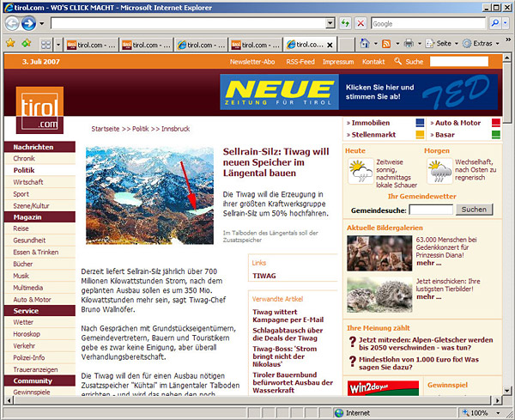
Task: Click the tirol.com logo
Action: tap(39, 110)
